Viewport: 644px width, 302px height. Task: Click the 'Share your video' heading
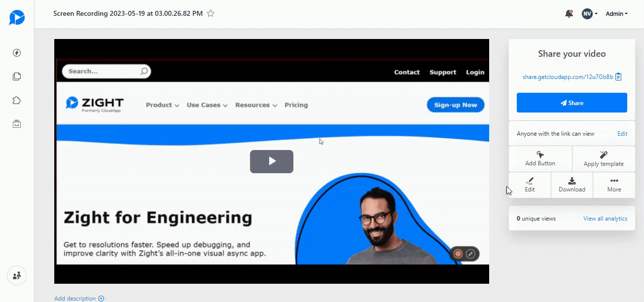pyautogui.click(x=572, y=54)
